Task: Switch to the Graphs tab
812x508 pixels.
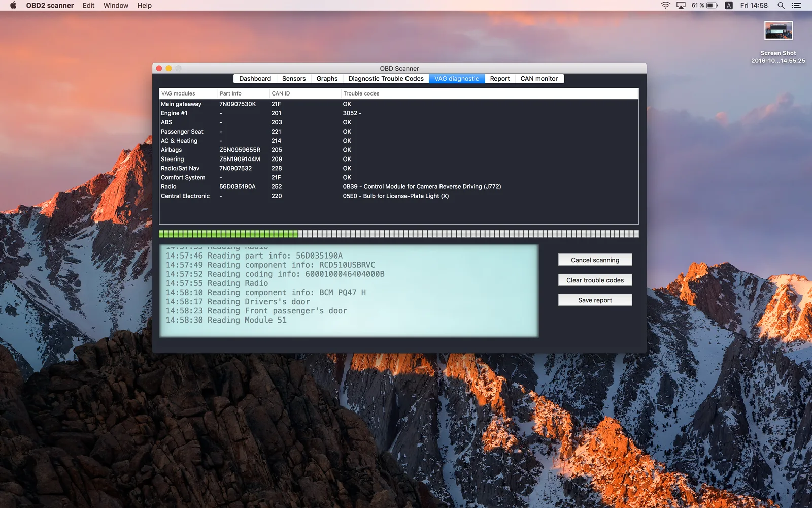Action: click(x=327, y=79)
